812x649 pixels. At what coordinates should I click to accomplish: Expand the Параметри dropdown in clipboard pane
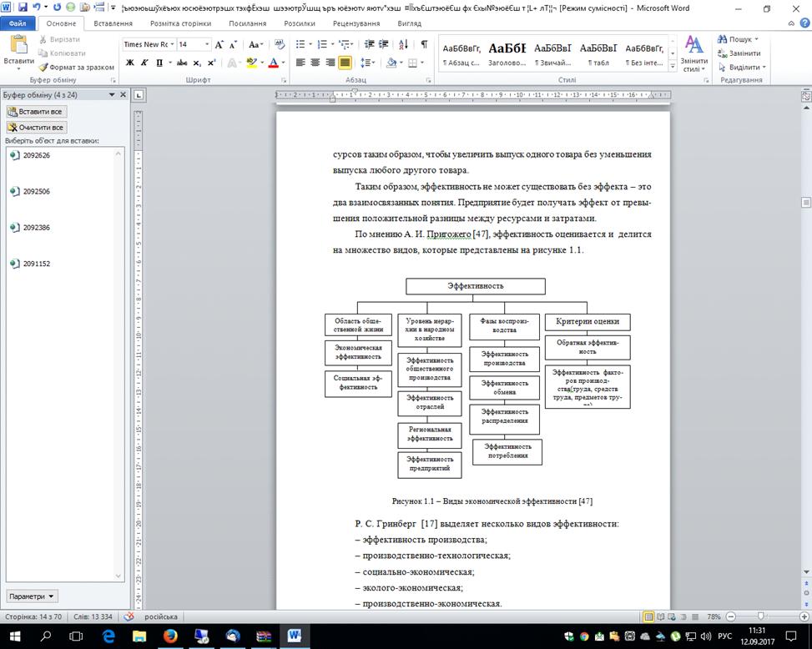pyautogui.click(x=33, y=596)
